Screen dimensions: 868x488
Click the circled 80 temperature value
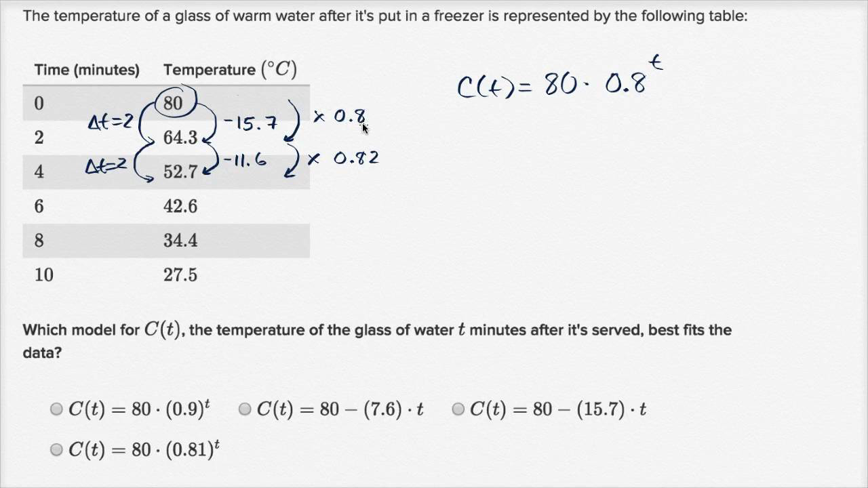point(173,104)
